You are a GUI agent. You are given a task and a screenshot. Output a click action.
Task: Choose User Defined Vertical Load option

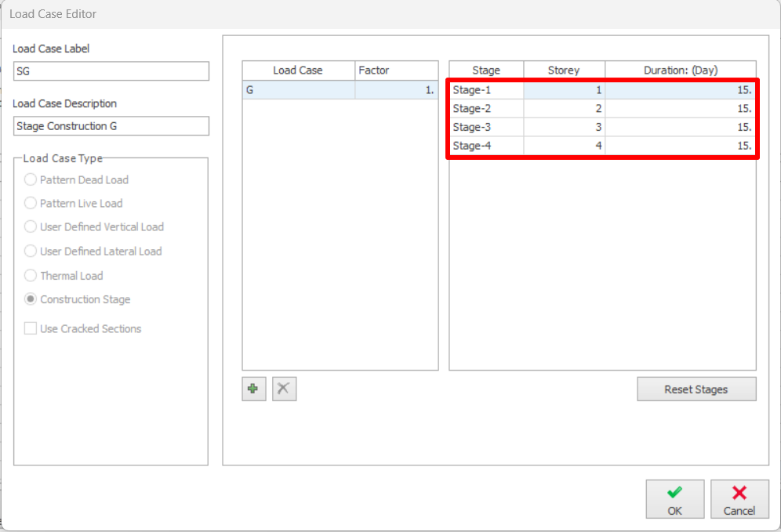click(31, 226)
